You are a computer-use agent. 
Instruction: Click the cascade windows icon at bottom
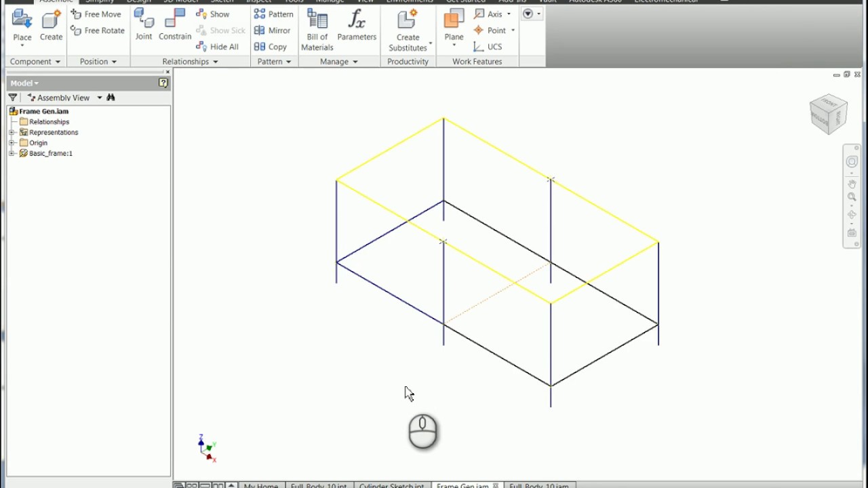(x=178, y=485)
